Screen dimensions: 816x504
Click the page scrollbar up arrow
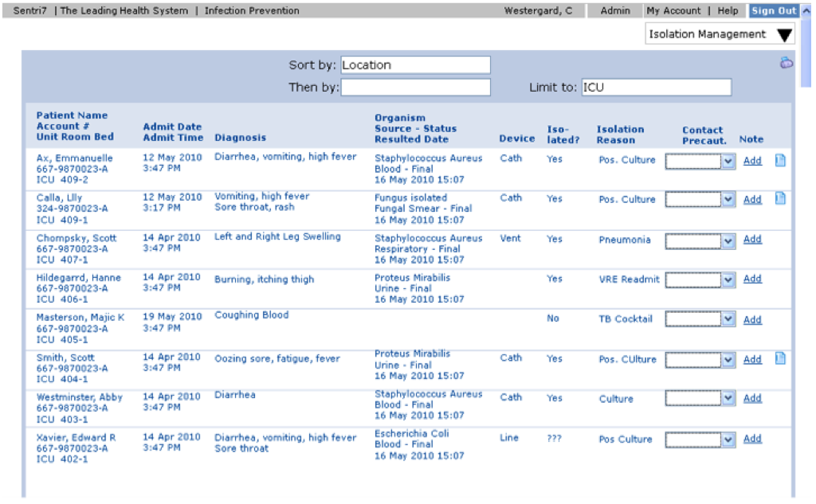click(806, 10)
